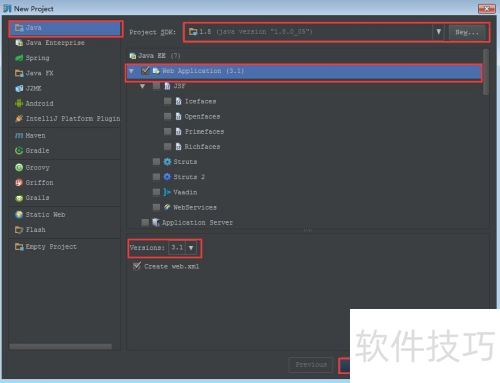Click the Spring leaf icon
This screenshot has width=500, height=383.
click(x=19, y=58)
